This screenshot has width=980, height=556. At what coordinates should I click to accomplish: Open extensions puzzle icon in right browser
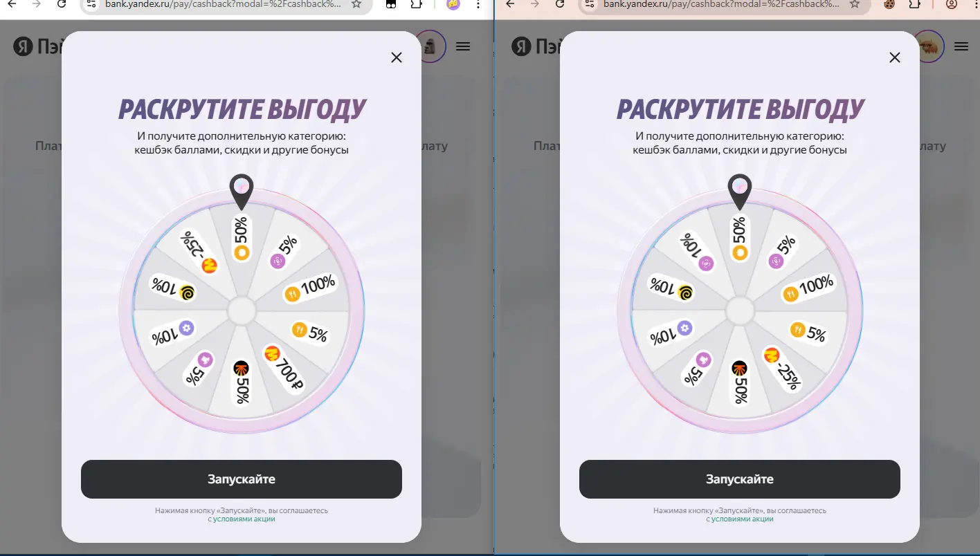coord(914,4)
